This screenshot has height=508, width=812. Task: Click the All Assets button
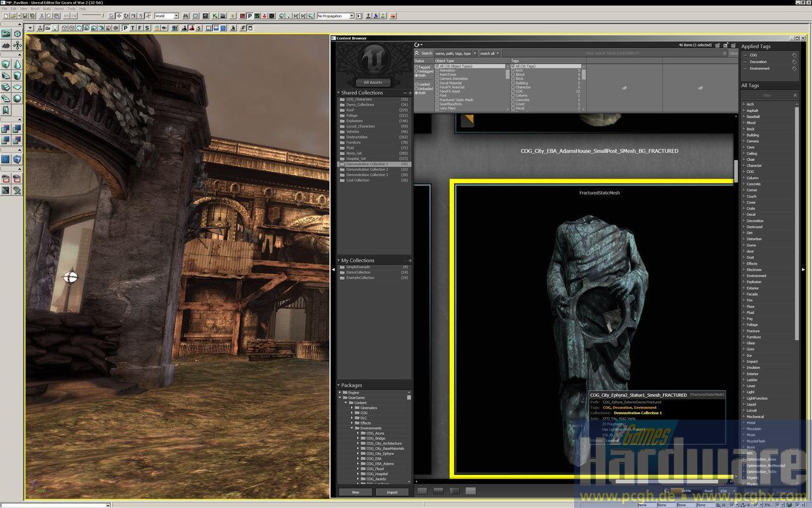373,83
